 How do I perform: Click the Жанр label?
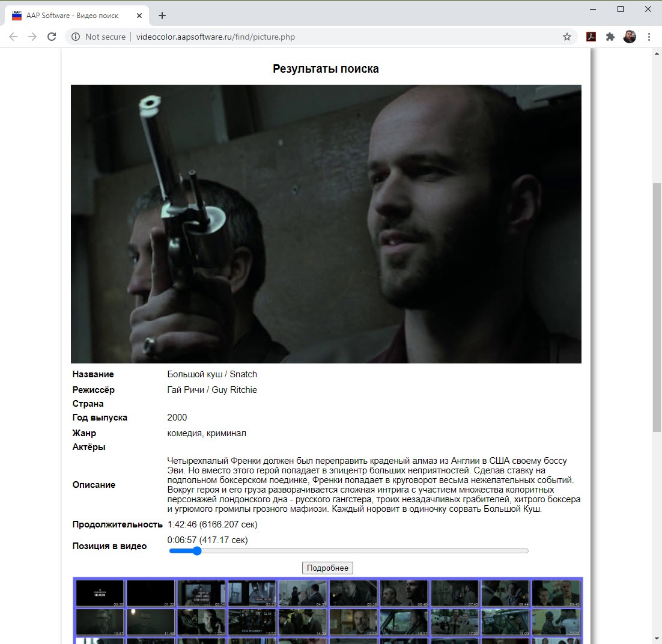(84, 433)
